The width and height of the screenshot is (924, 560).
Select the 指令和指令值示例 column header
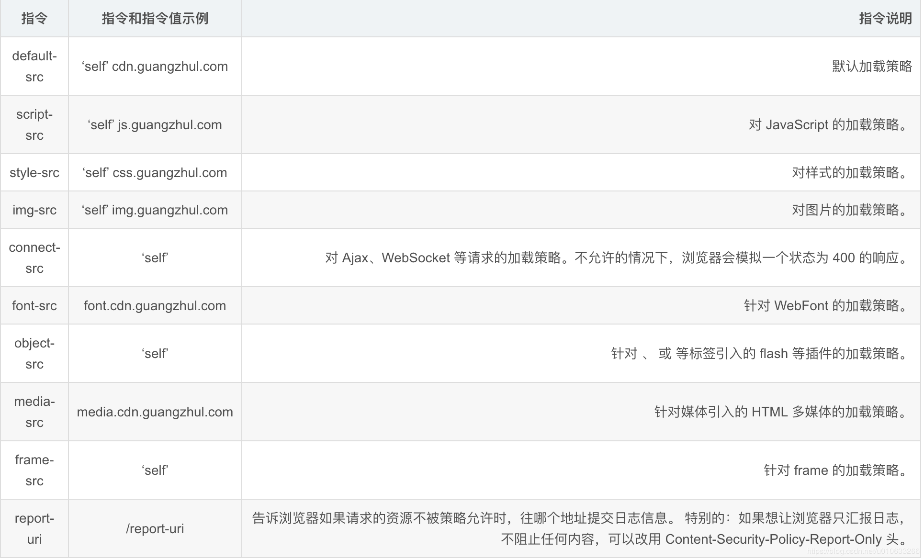point(155,18)
